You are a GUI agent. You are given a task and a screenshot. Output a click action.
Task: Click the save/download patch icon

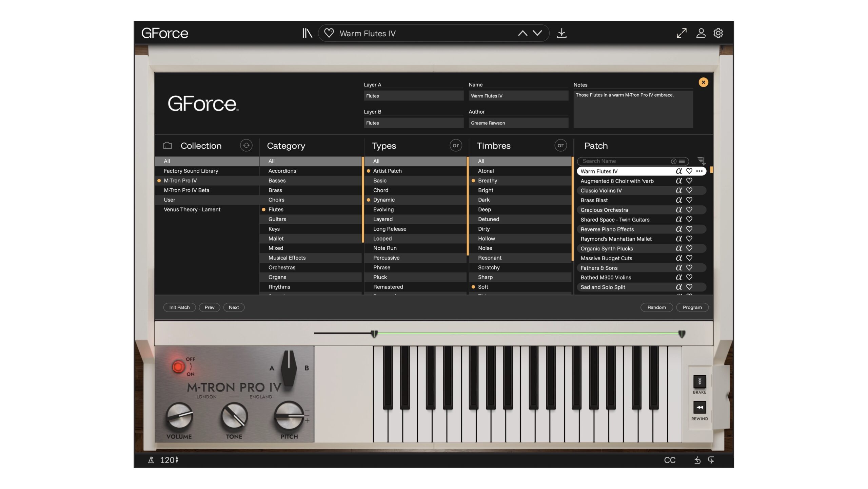coord(561,33)
